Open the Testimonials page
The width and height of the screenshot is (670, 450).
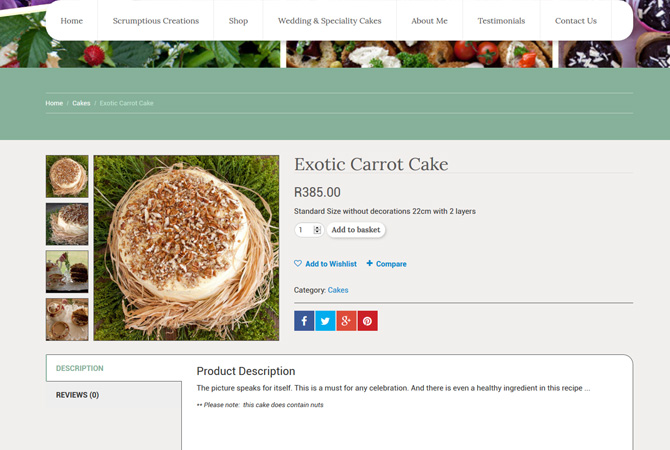[501, 21]
